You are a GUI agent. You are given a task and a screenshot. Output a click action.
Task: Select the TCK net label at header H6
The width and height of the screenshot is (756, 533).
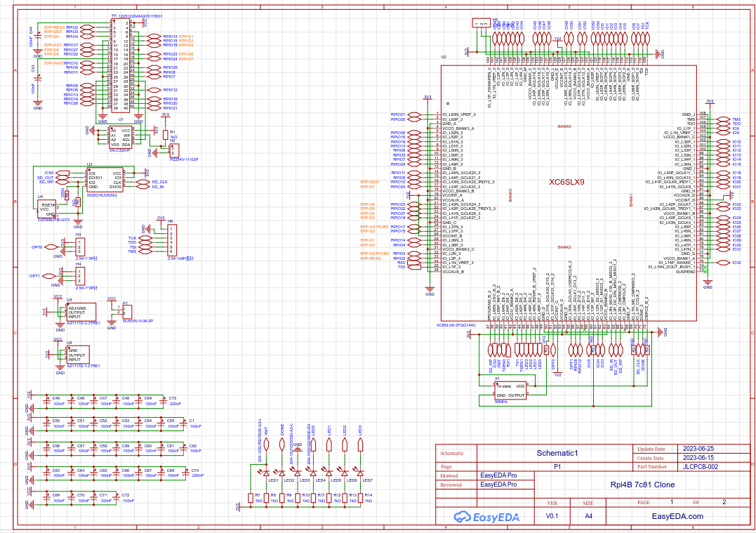click(x=132, y=238)
